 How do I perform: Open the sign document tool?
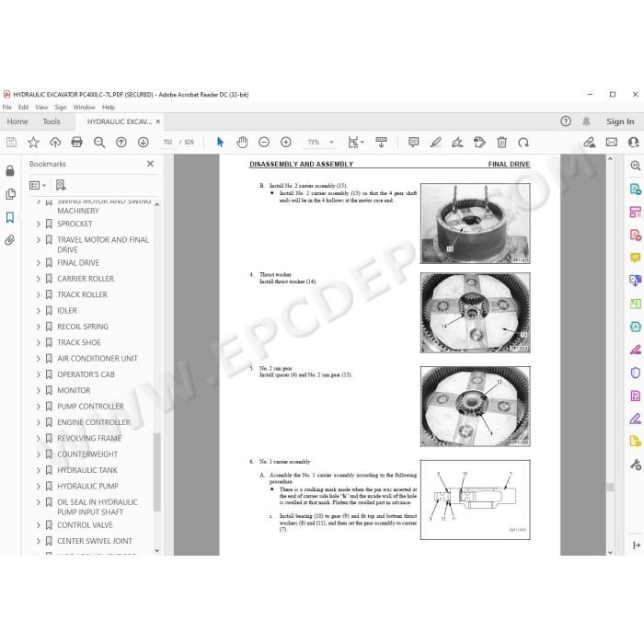click(x=457, y=142)
